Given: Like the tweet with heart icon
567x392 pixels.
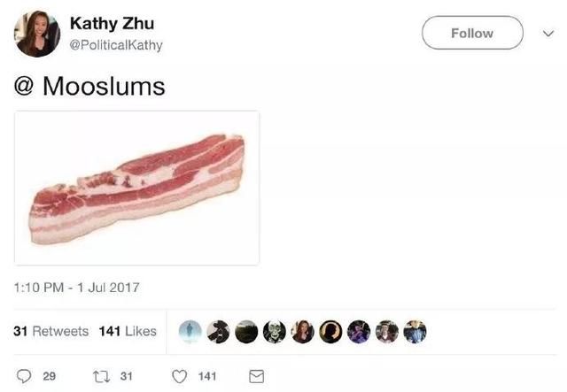Looking at the screenshot, I should coord(179,376).
